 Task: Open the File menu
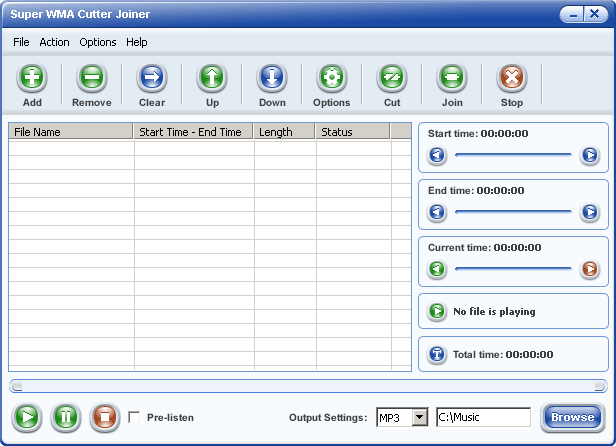[x=21, y=42]
